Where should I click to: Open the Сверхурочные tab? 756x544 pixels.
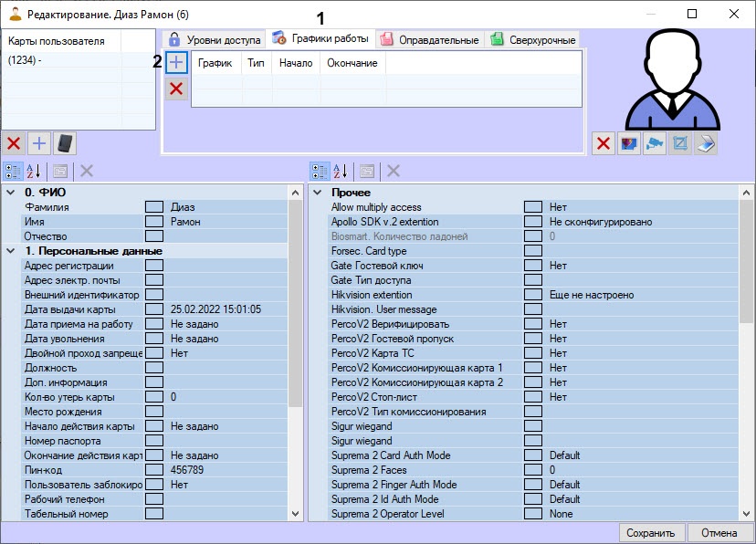click(532, 39)
